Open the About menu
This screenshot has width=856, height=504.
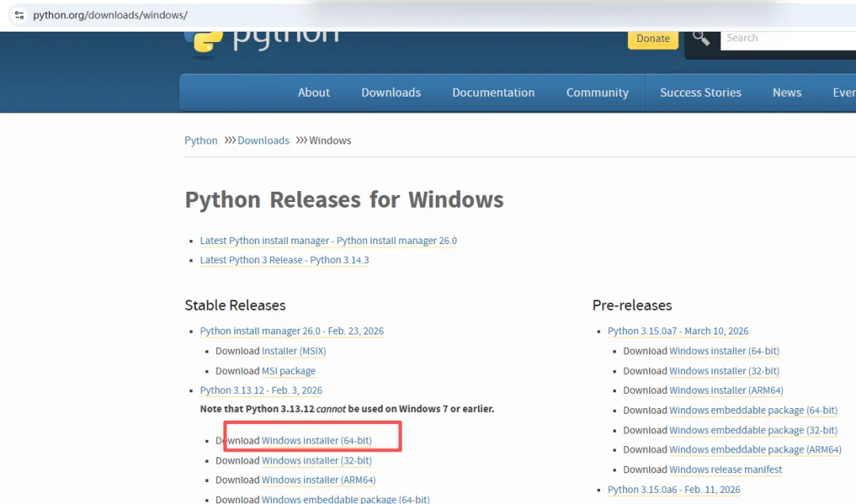[314, 93]
